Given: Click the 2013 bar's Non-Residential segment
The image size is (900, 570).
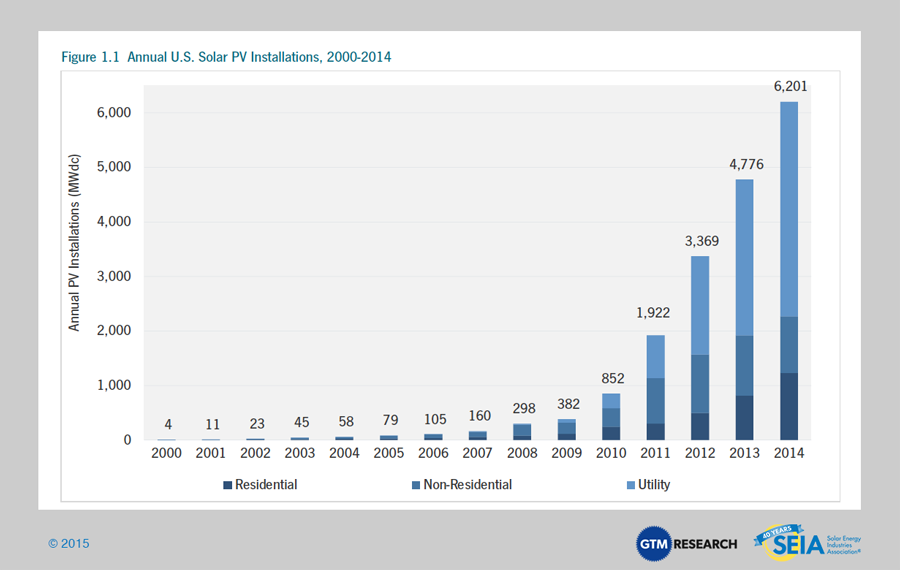Looking at the screenshot, I should [x=743, y=365].
